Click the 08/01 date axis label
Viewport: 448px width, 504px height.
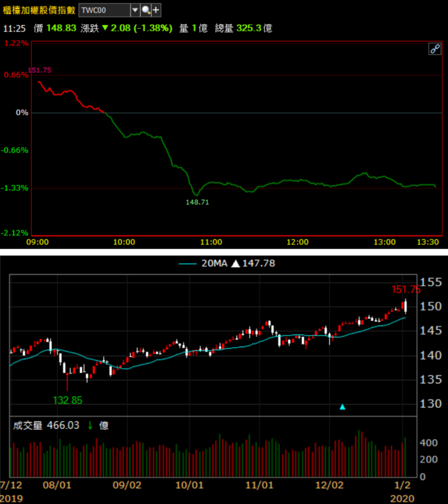coord(57,485)
